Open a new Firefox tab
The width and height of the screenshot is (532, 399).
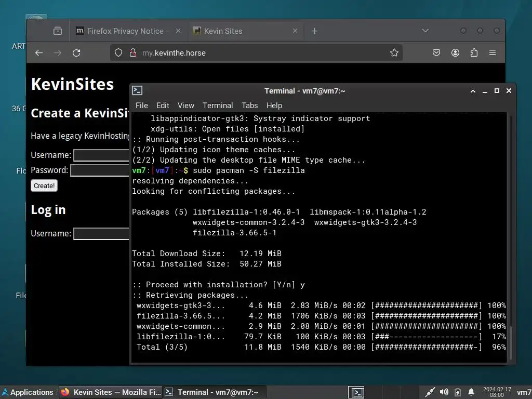314,31
